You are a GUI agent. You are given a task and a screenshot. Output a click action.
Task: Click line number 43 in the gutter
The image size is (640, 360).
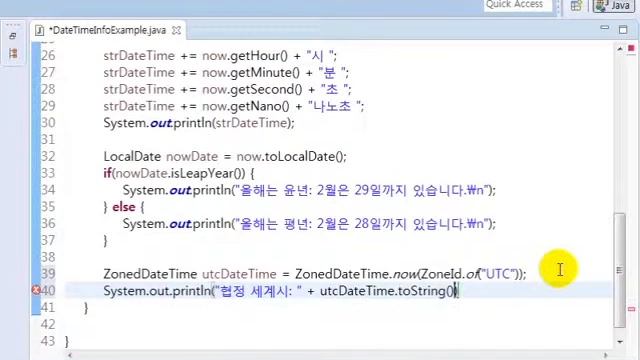tap(48, 341)
